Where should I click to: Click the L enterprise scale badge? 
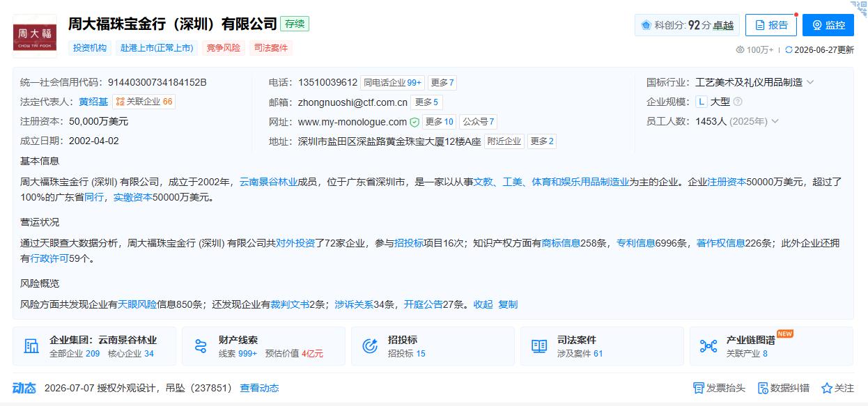pos(702,102)
